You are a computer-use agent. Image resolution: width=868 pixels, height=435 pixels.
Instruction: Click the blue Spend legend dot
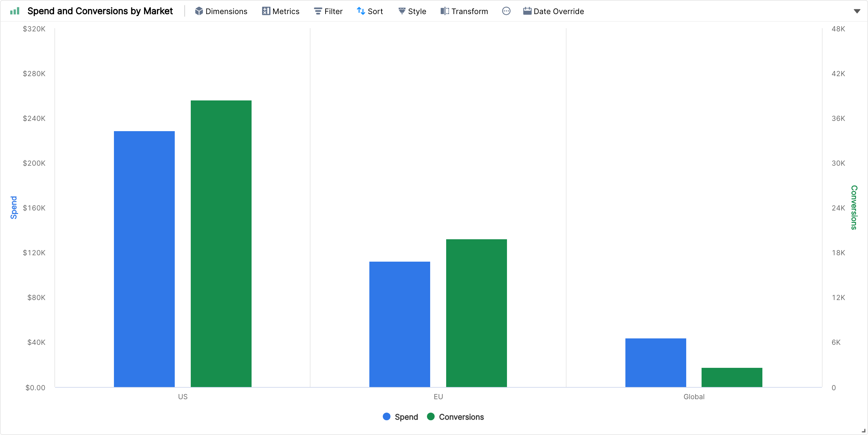coord(387,416)
